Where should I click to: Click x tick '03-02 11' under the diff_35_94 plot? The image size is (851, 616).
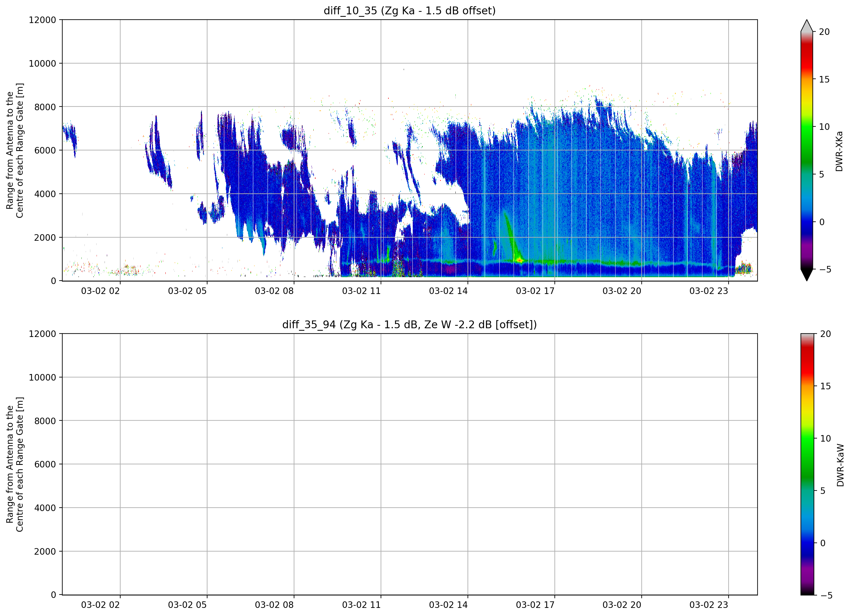tap(361, 605)
